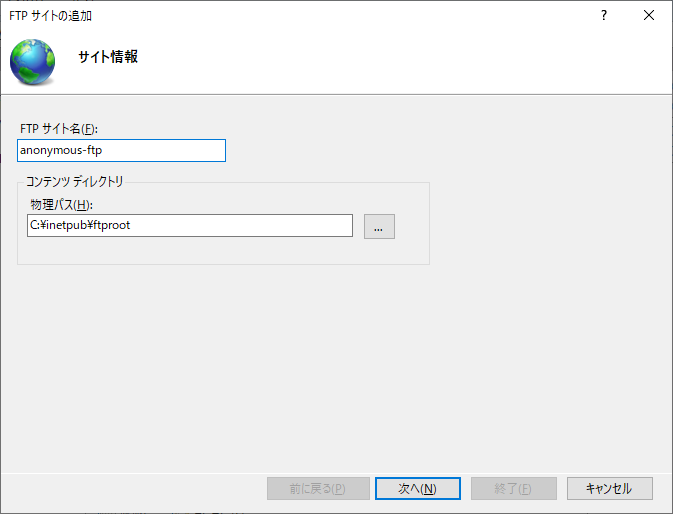Click the コンテンツ ディレクトリ group title

[74, 182]
